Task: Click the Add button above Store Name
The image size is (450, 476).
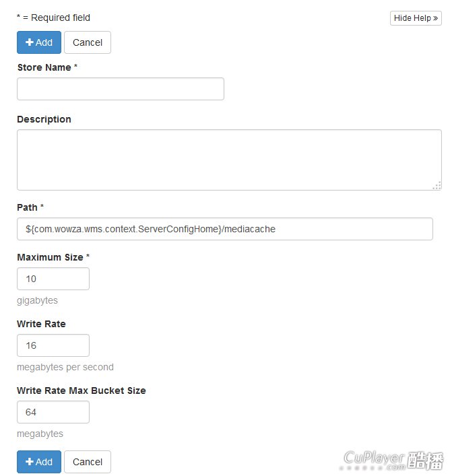Action: 39,42
